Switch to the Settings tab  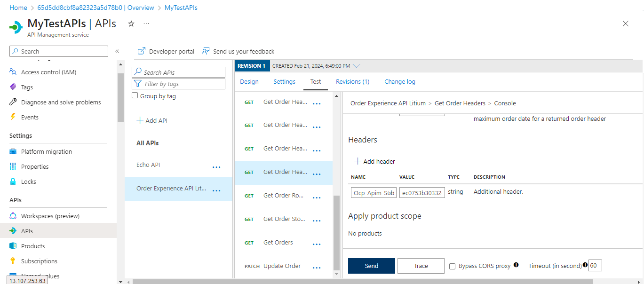tap(285, 81)
